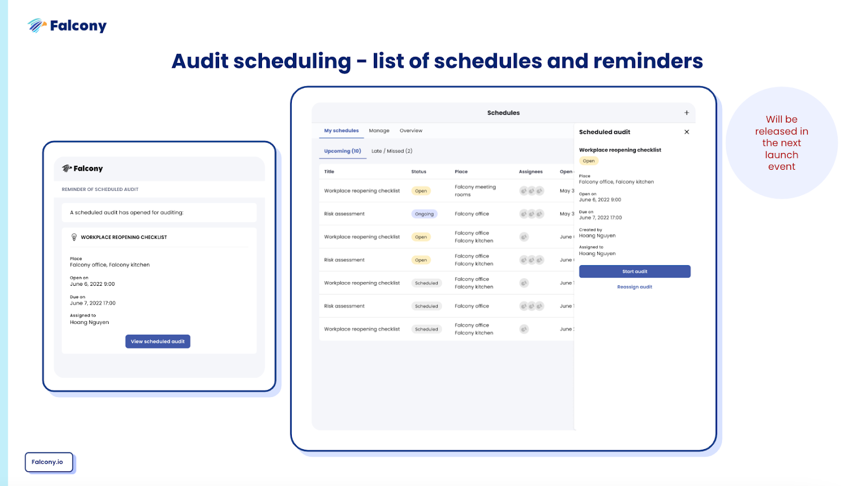Click the Falcony logo at top left
Screen dimensions: 868x486
[67, 25]
